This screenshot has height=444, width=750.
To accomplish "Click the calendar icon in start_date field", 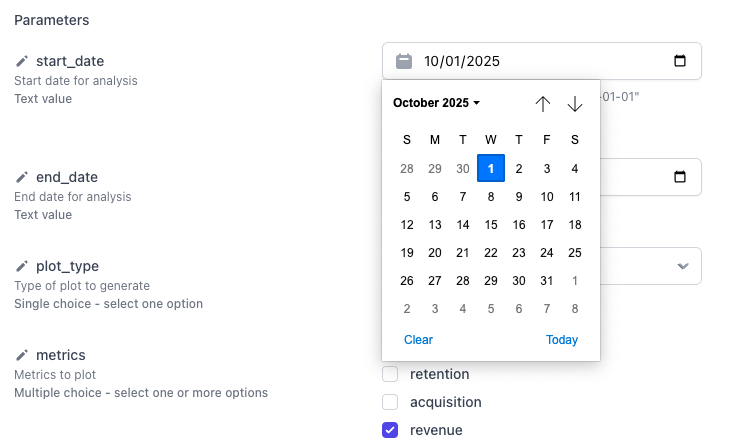I will [404, 61].
